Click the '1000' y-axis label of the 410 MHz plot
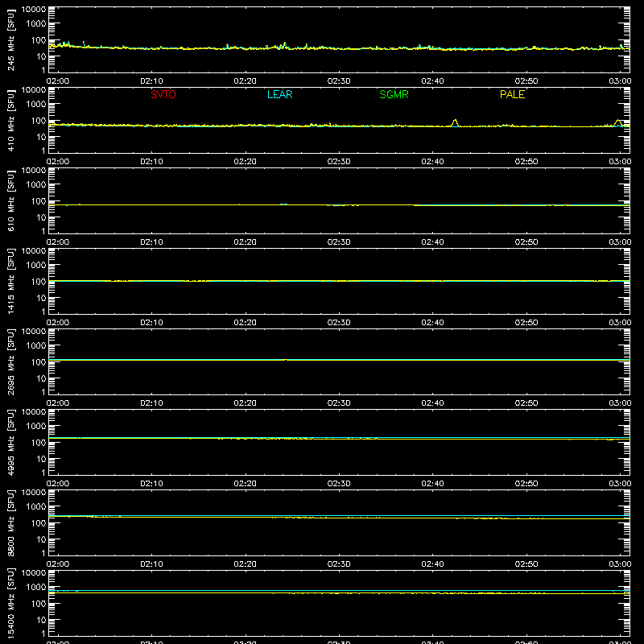The image size is (644, 644). (36, 105)
